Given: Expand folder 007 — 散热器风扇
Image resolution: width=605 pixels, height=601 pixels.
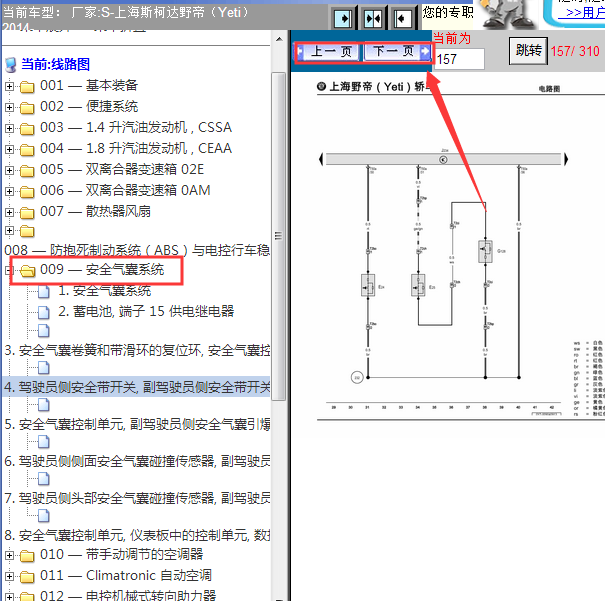Looking at the screenshot, I should click(x=9, y=212).
